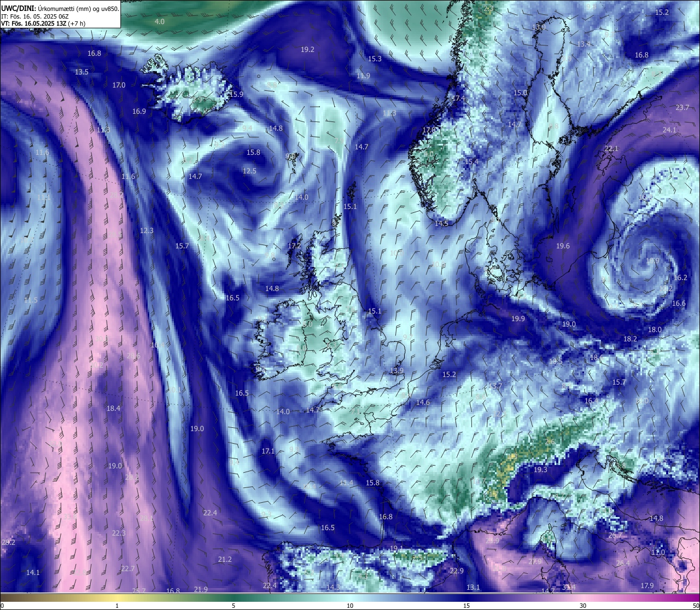Click the legend tick label 10

click(x=350, y=605)
